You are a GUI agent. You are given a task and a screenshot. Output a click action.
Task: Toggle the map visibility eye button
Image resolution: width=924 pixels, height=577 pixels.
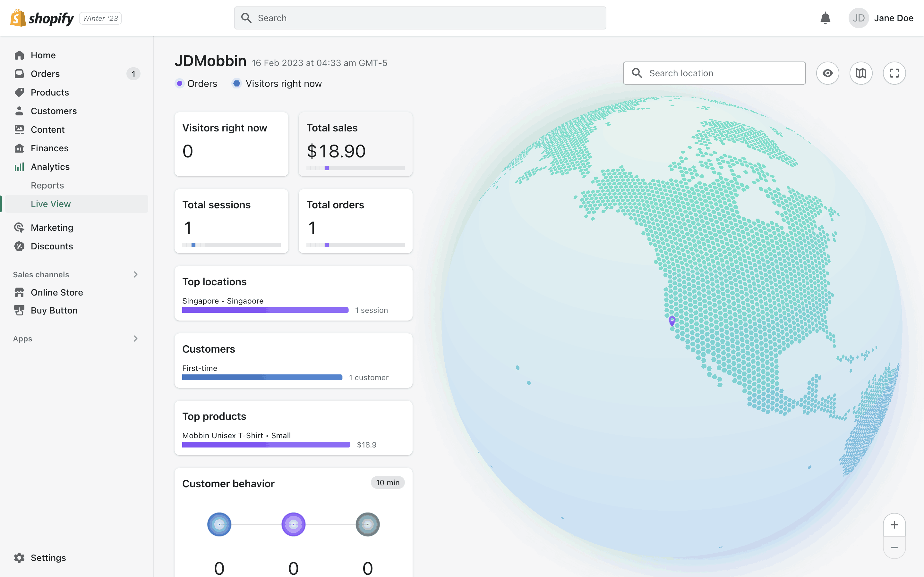[x=827, y=73]
